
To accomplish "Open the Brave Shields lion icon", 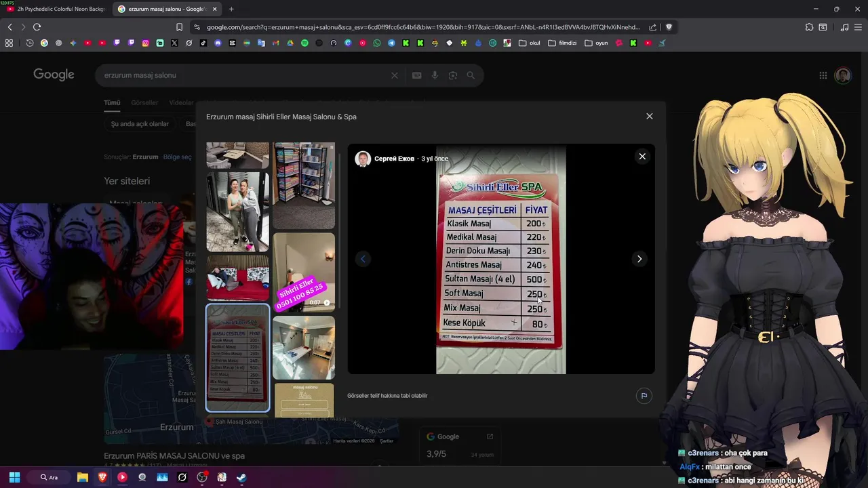I will point(669,27).
